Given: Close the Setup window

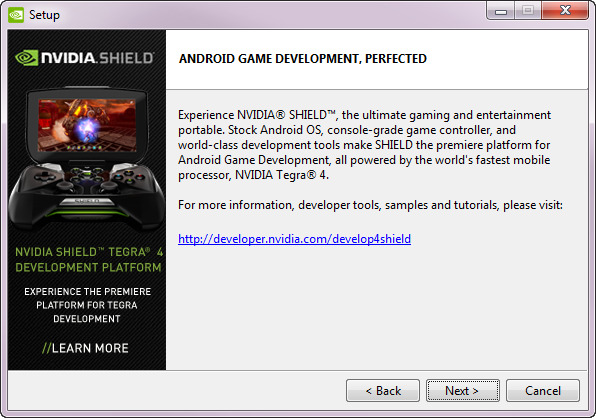Looking at the screenshot, I should pos(565,11).
